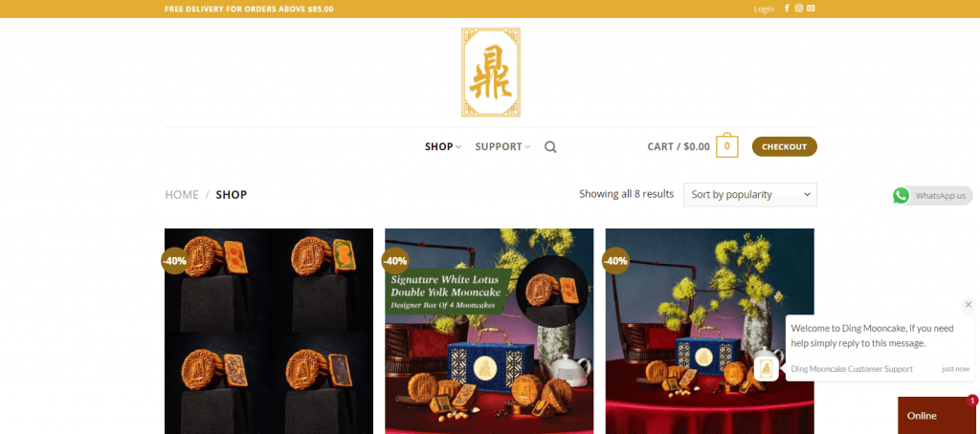Click the Checkout button
The height and width of the screenshot is (434, 980).
coord(785,147)
